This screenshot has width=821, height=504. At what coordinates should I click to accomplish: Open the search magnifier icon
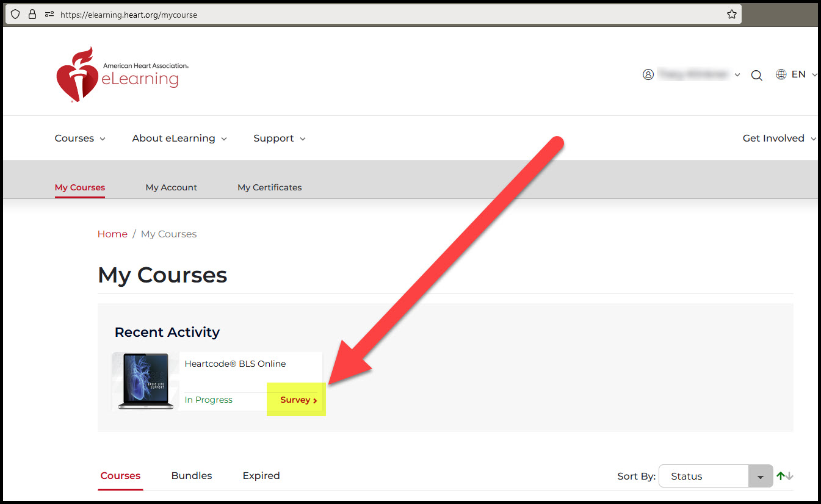click(756, 74)
